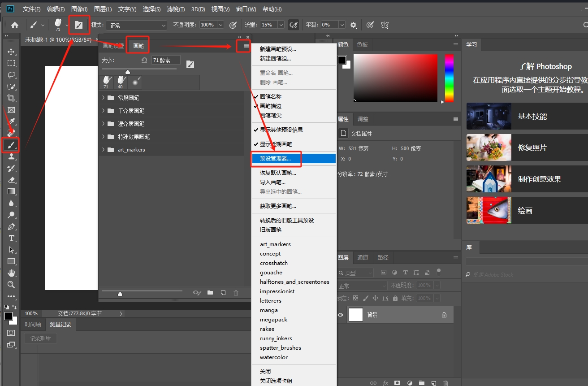Image resolution: width=588 pixels, height=386 pixels.
Task: Open the 平滑 0% dropdown arrow
Action: pyautogui.click(x=342, y=25)
